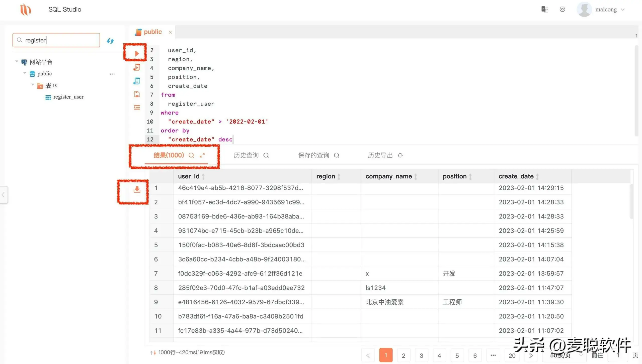Run the SQL query with the play button
Viewport: 642px width, 364px height.
tap(137, 53)
